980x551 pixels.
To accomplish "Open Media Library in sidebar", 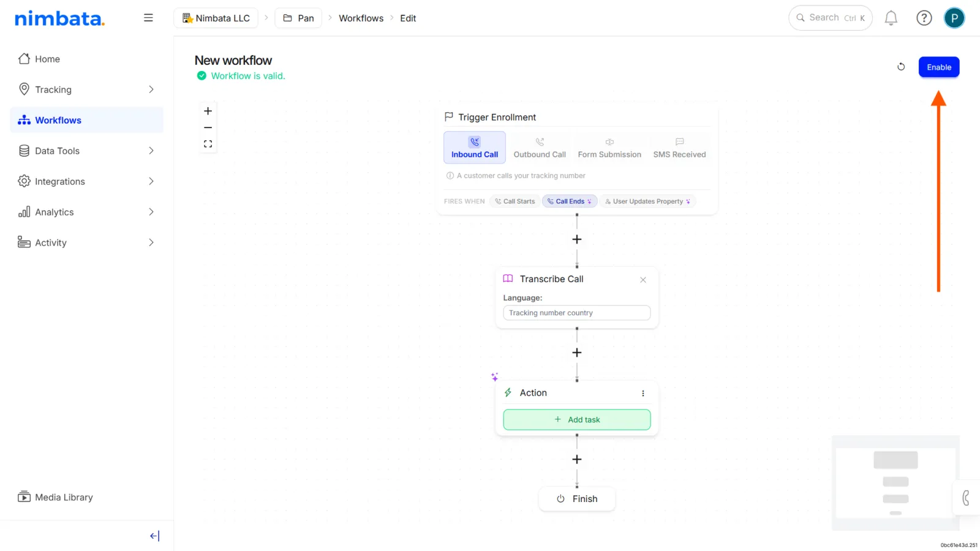I will click(86, 497).
